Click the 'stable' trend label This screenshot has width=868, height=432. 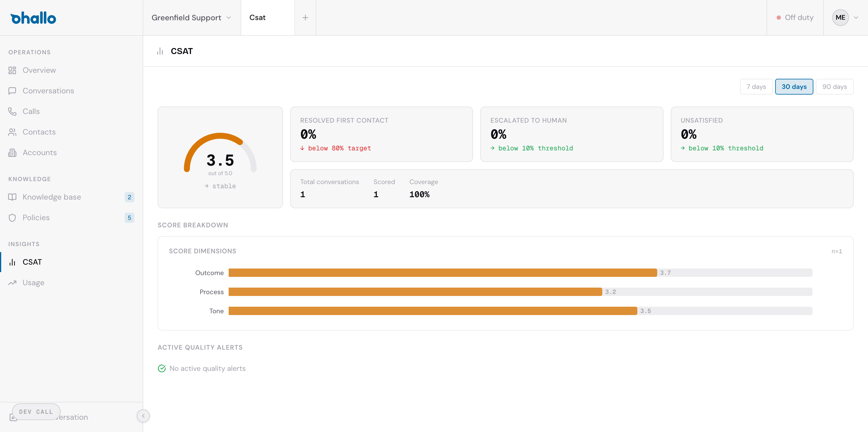[224, 186]
